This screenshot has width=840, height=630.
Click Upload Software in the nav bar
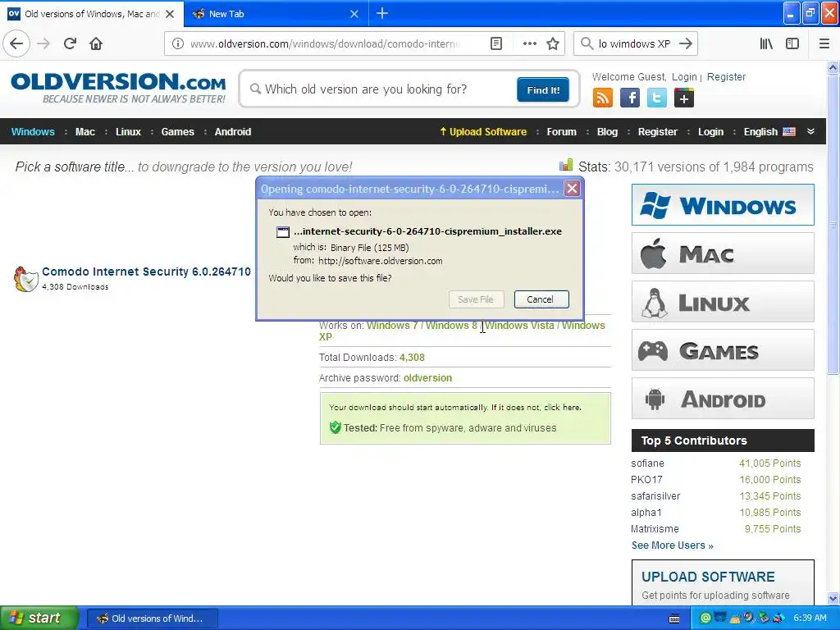click(x=483, y=132)
